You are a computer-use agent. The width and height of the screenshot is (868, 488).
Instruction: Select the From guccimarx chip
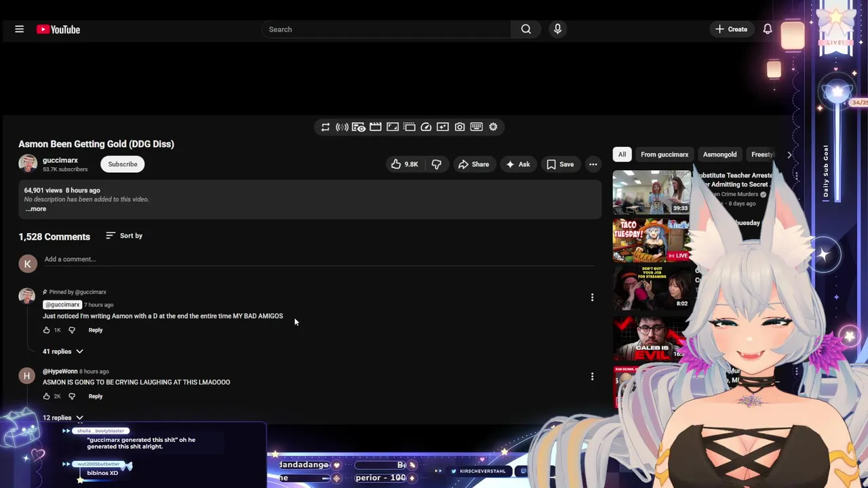tap(665, 155)
